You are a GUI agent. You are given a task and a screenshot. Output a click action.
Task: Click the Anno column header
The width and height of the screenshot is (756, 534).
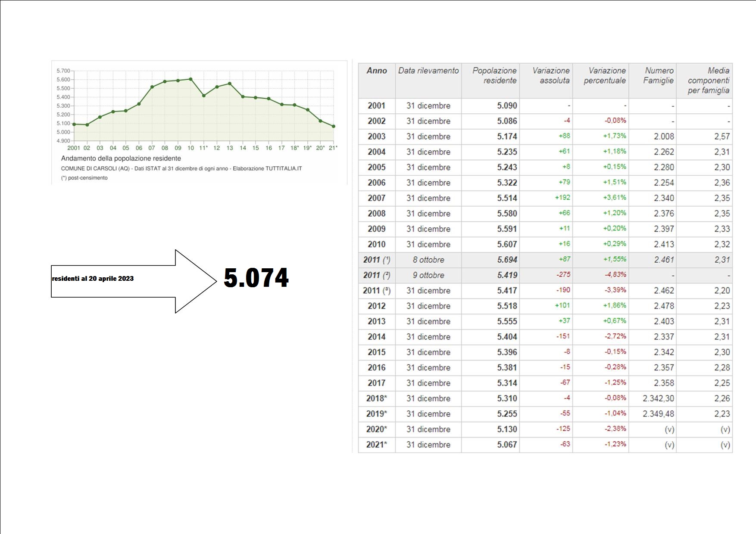[x=376, y=71]
